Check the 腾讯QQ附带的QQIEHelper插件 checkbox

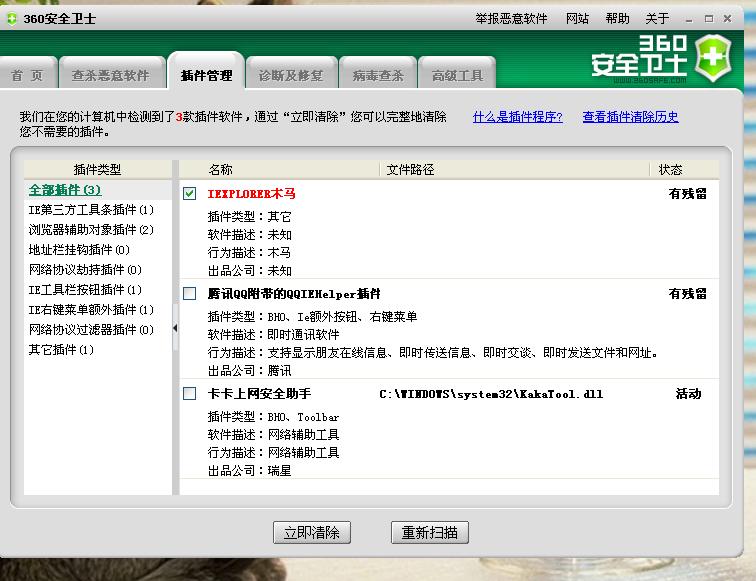(189, 294)
